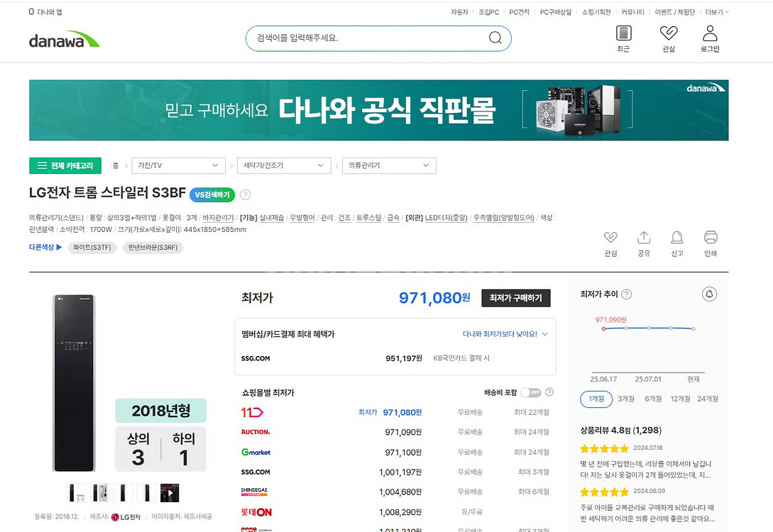The height and width of the screenshot is (532, 773).
Task: Open the 2024.07.18 review text
Action: click(645, 470)
